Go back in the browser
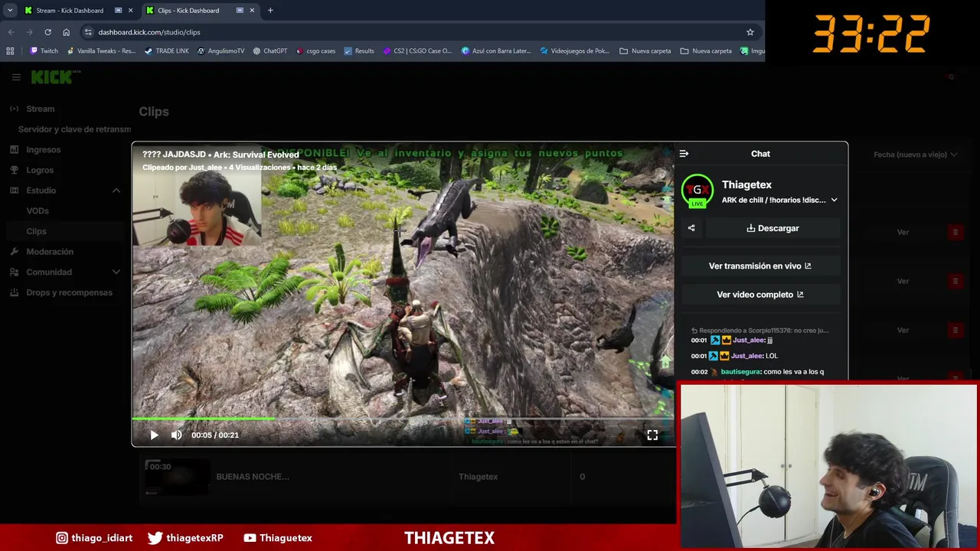This screenshot has width=980, height=551. (11, 32)
